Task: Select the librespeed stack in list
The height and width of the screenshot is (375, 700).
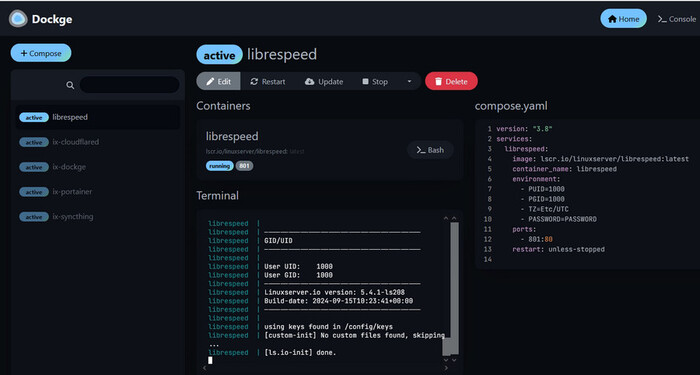Action: pyautogui.click(x=98, y=117)
